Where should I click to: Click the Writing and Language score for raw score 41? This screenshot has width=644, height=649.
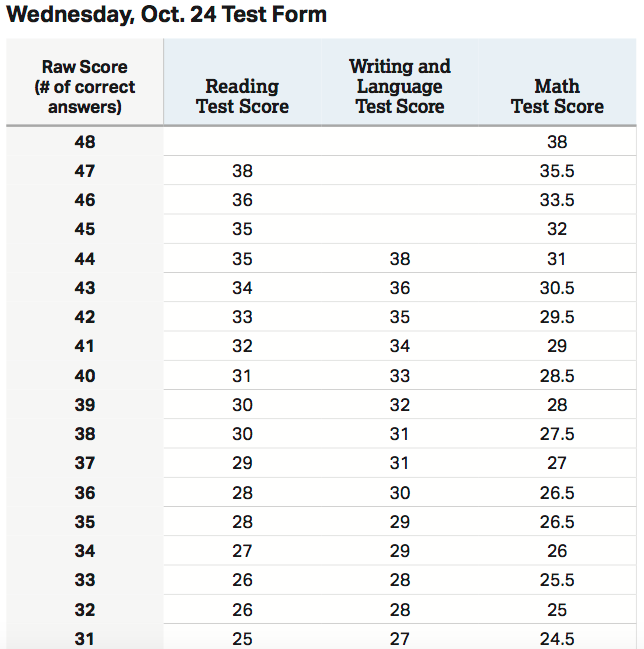(399, 346)
